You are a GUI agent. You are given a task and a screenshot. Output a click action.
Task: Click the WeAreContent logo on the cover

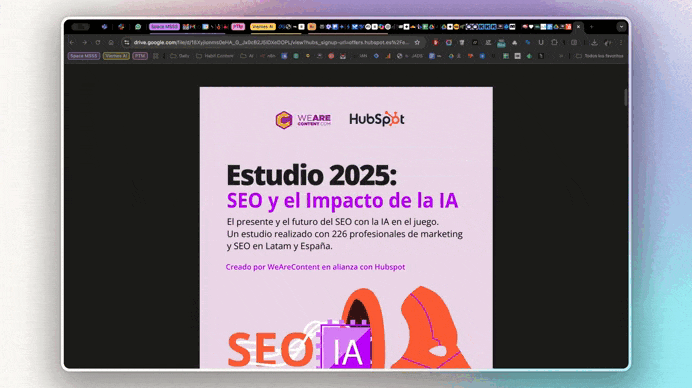coord(303,120)
